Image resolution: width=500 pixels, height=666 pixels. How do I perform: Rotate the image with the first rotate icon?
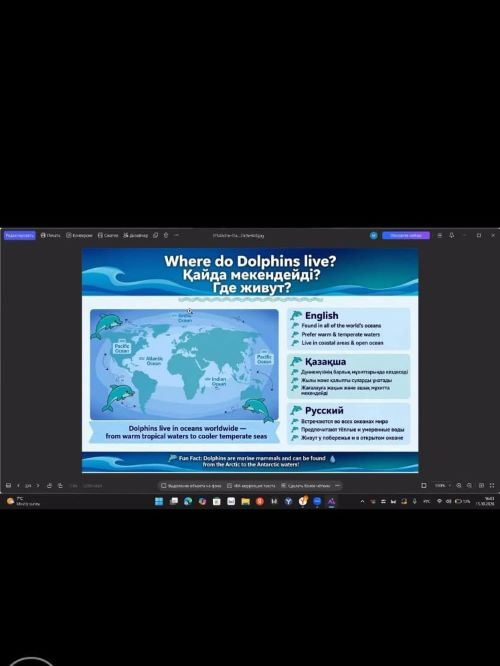pyautogui.click(x=49, y=485)
